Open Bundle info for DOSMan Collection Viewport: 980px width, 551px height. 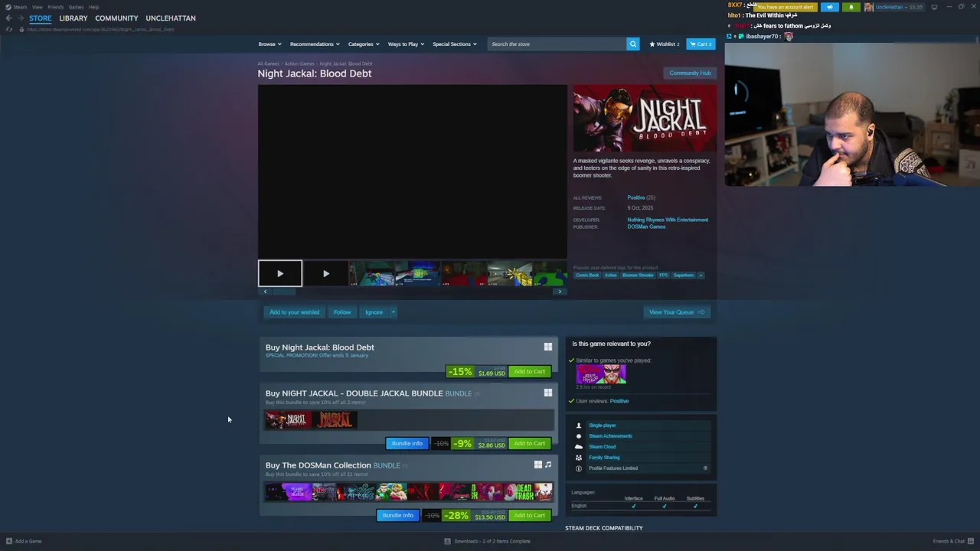(398, 516)
